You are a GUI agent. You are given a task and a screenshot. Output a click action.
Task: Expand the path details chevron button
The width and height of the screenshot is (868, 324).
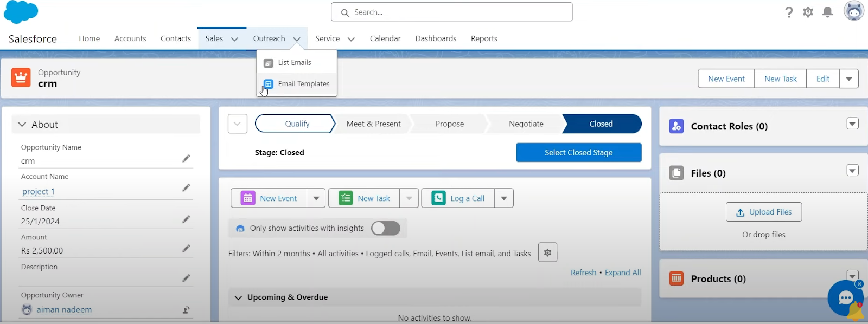[x=238, y=124]
